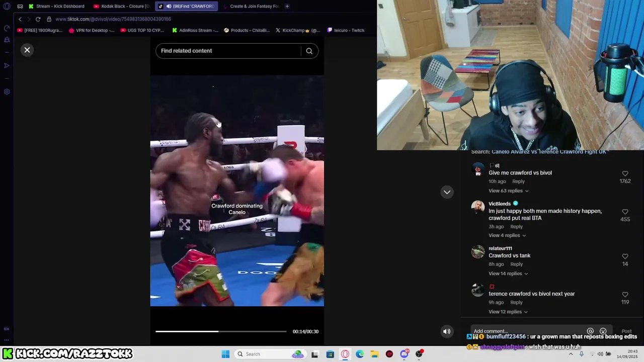Image resolution: width=644 pixels, height=362 pixels.
Task: Open Opera GX from taskbar
Action: pyautogui.click(x=345, y=354)
